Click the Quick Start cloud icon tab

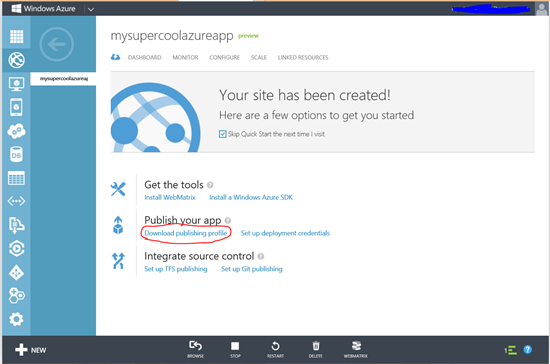[115, 57]
